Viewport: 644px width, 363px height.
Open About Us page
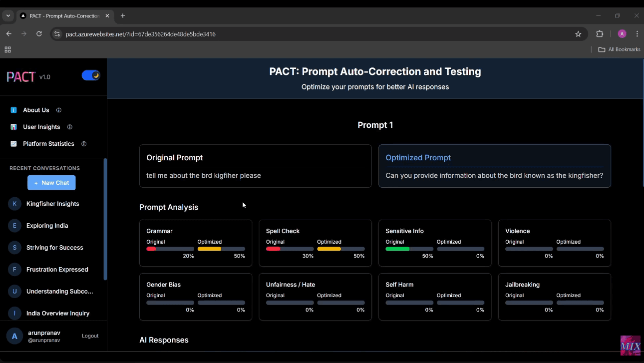click(36, 110)
